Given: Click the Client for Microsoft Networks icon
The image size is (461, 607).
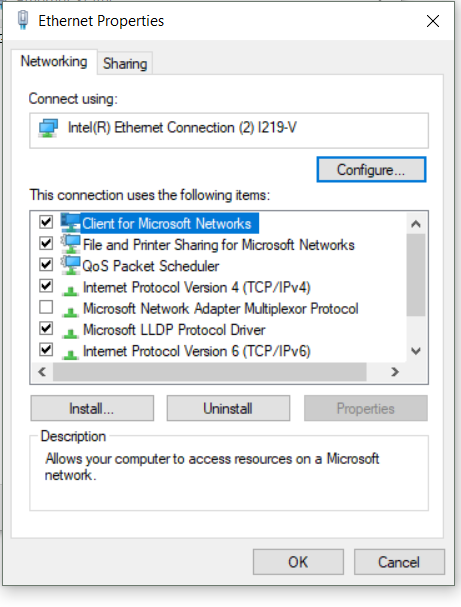Looking at the screenshot, I should [x=70, y=223].
